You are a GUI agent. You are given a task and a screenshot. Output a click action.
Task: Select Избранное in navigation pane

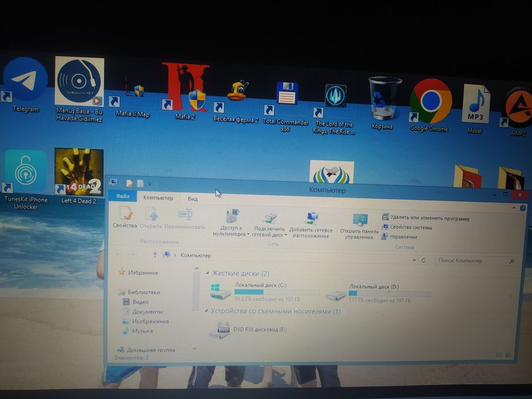click(139, 272)
